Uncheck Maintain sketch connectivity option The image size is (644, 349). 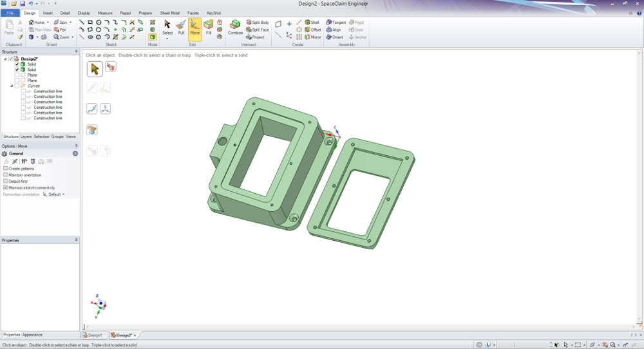click(6, 188)
